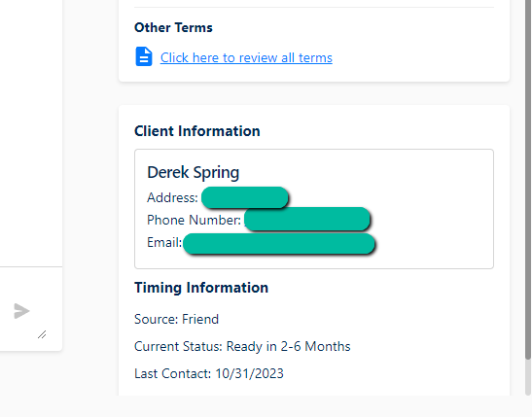The width and height of the screenshot is (532, 417).
Task: Click the redacted email value
Action: (x=279, y=243)
